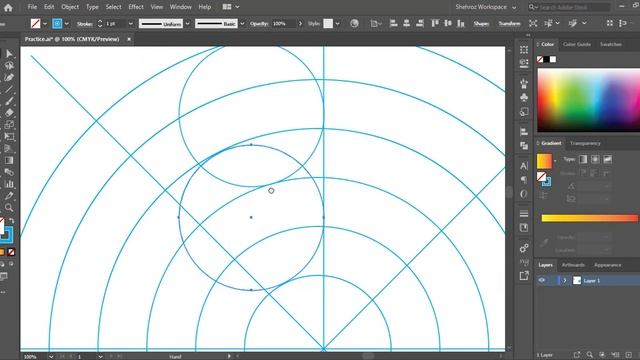640x360 pixels.
Task: Open the Paragraph panel icon
Action: (x=524, y=180)
